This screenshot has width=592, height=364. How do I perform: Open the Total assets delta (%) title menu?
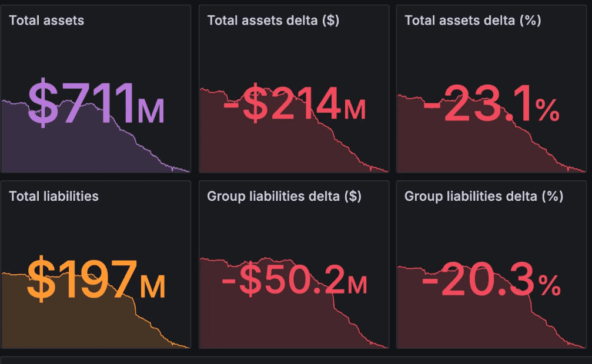473,21
